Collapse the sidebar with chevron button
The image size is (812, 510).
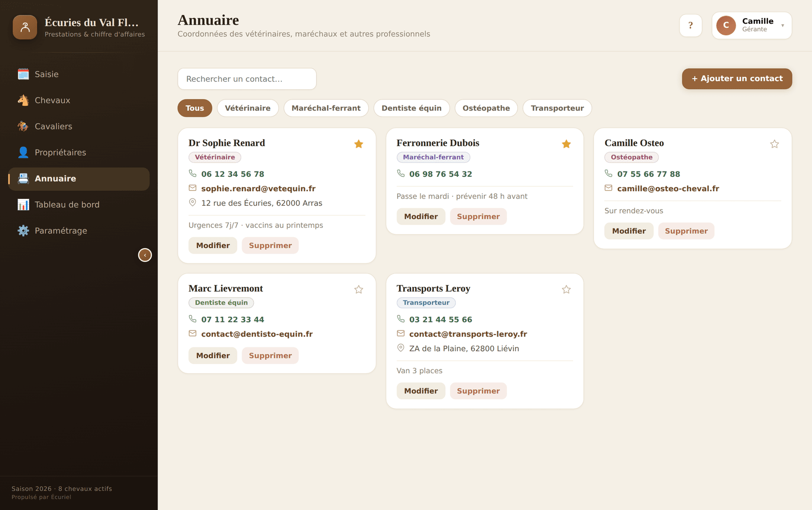tap(145, 255)
